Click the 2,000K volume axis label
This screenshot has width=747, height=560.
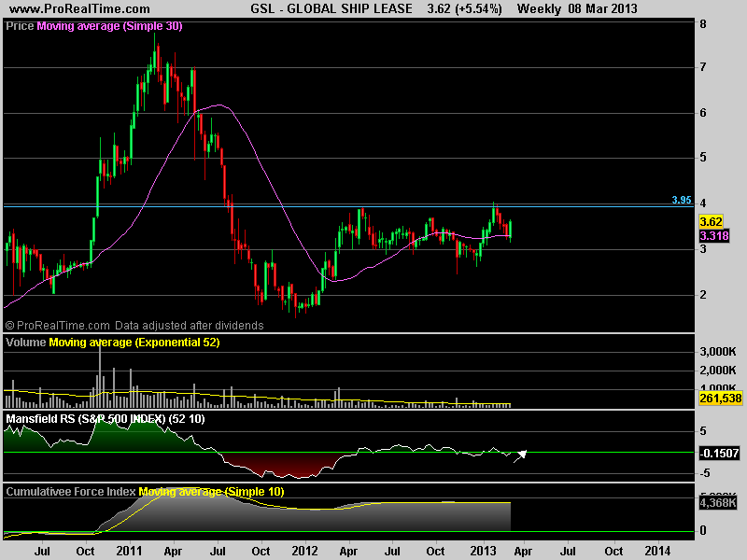(718, 371)
